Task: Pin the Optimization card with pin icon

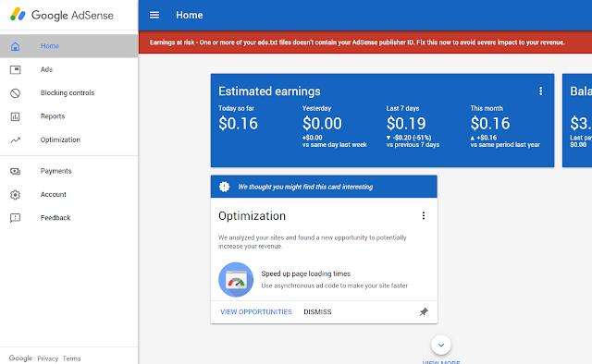Action: (424, 312)
